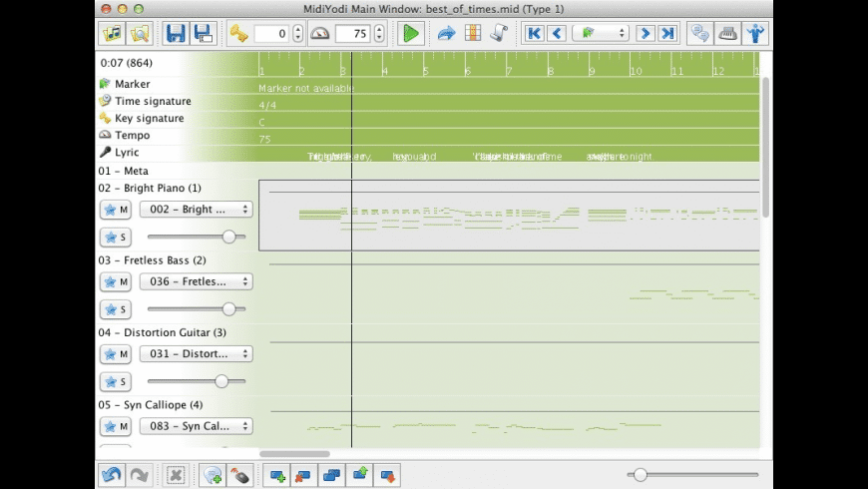
Task: Click the tempo gauge icon
Action: 320,33
